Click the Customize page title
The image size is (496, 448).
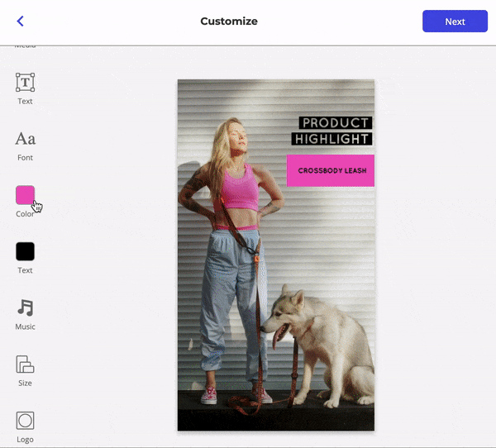click(229, 21)
